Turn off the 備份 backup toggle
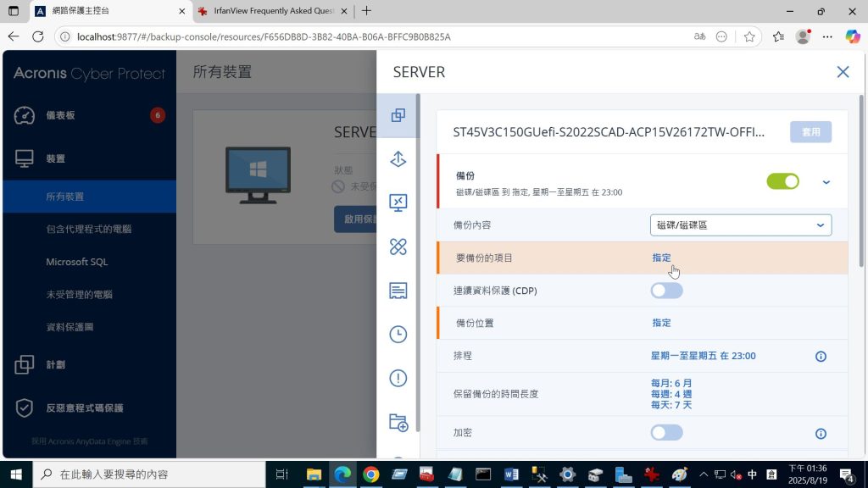Viewport: 868px width, 488px height. point(782,181)
